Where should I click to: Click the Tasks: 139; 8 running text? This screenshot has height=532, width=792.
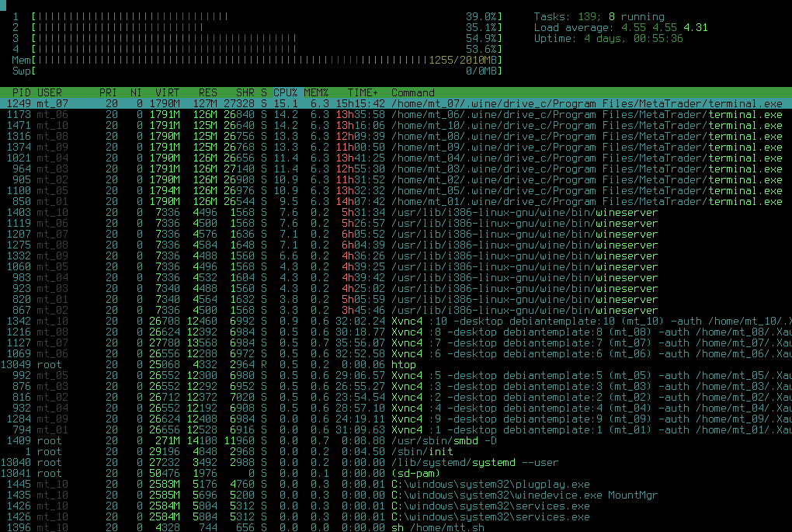click(x=599, y=16)
